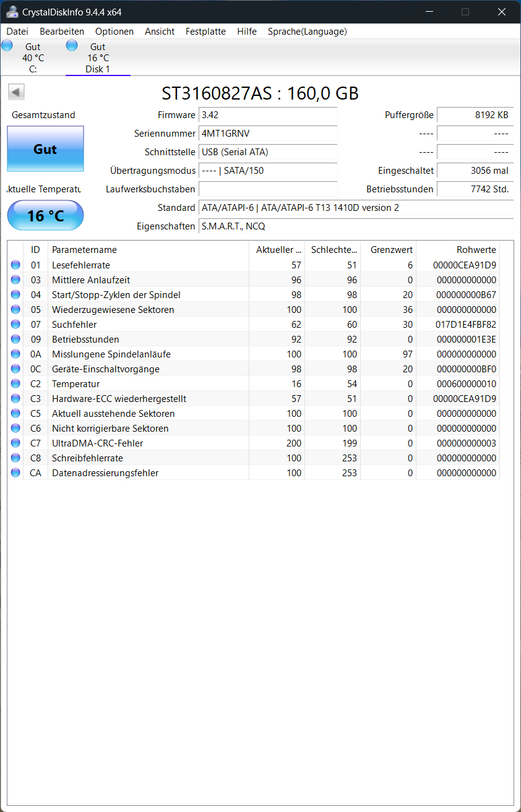Viewport: 521px width, 812px height.
Task: Click raw value 017D1E4FBF82 of Suchfehler
Action: click(466, 325)
